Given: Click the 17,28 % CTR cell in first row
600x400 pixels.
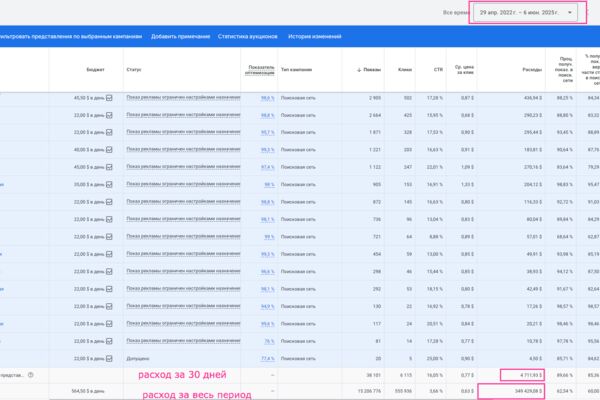Looking at the screenshot, I should pyautogui.click(x=435, y=98).
